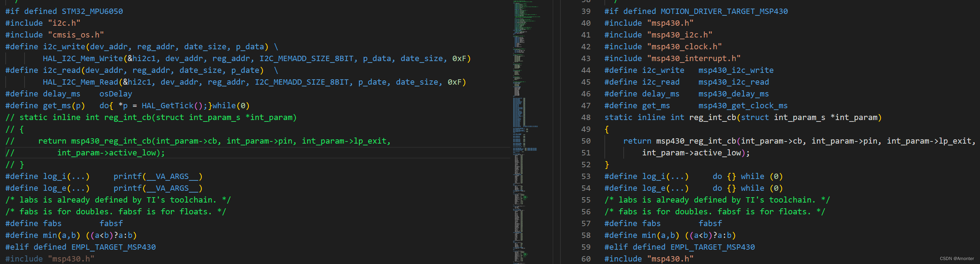The width and height of the screenshot is (980, 264).
Task: Click min(a,b) macro in left pane
Action: [62, 236]
